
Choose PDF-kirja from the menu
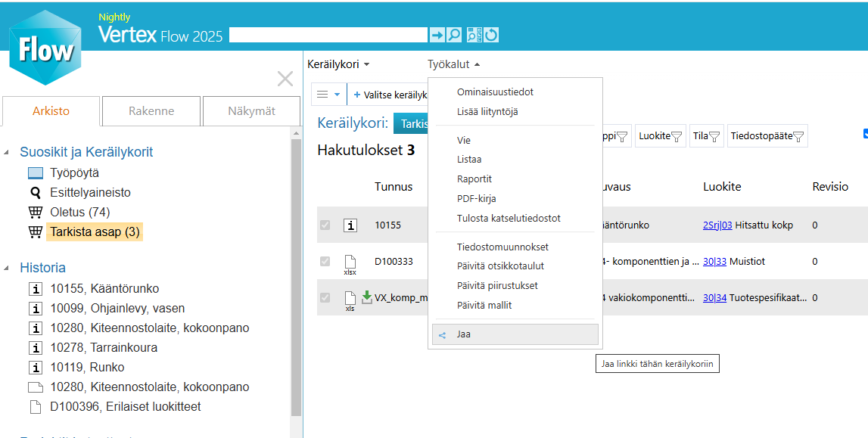(x=476, y=198)
